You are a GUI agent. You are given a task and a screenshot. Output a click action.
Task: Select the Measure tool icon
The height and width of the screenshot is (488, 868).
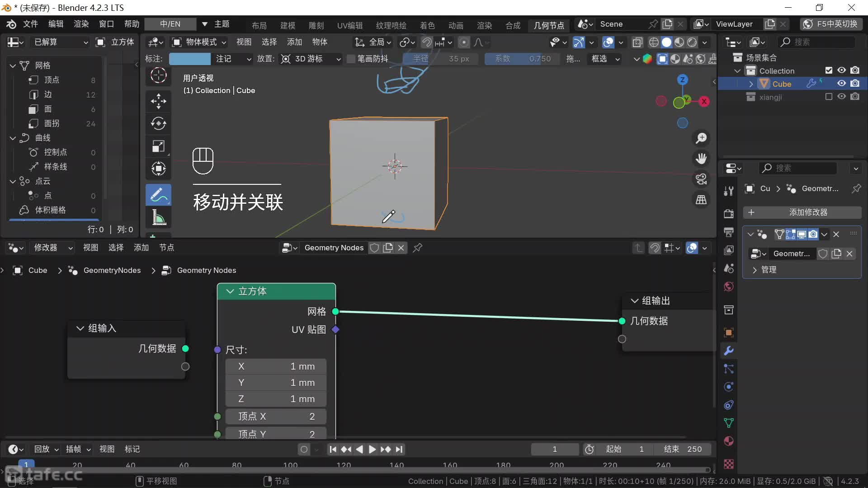(158, 217)
